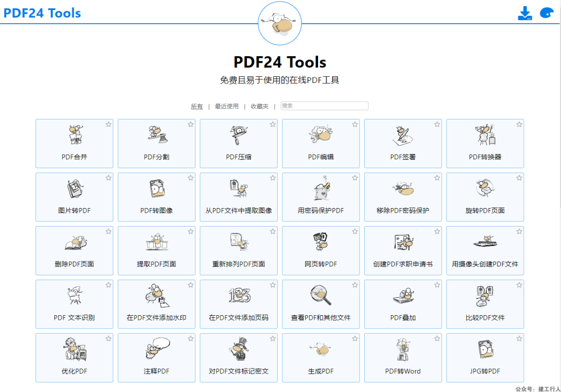Select the 从PDF文件中提取图像 icon

[x=238, y=188]
